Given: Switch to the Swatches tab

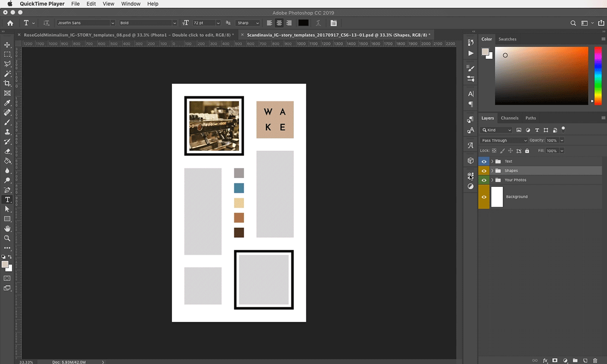Looking at the screenshot, I should coord(508,39).
